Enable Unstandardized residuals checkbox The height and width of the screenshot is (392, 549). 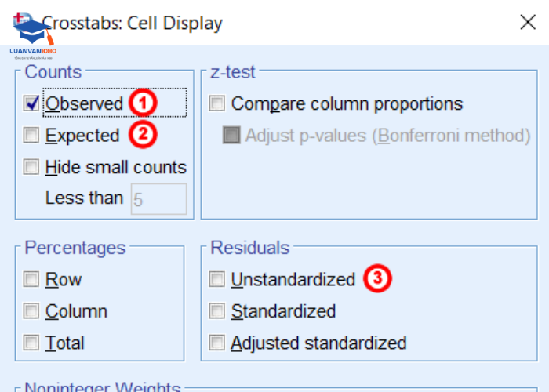click(217, 280)
